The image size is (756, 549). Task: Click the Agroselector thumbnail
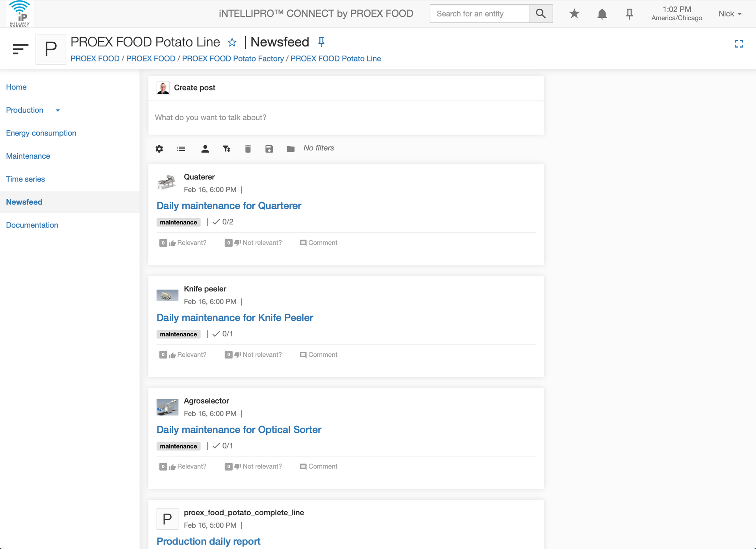coord(167,407)
